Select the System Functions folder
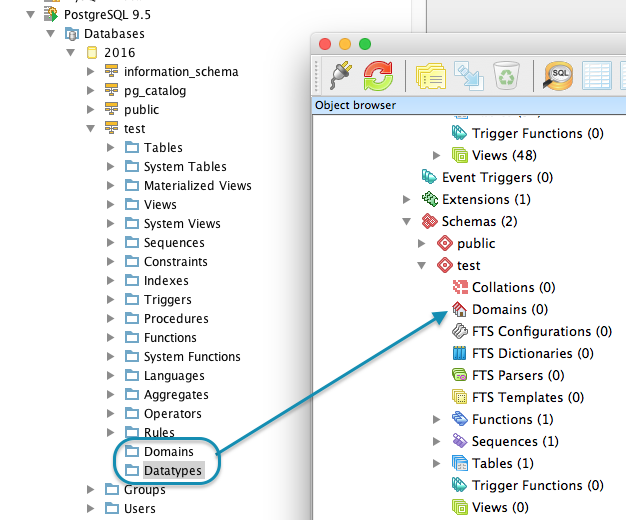The height and width of the screenshot is (520, 626). tap(192, 356)
